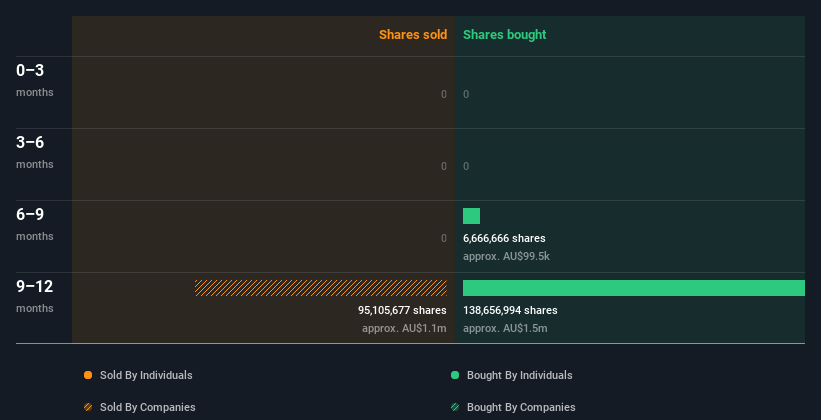
Task: Click the hatched Bought By Companies legend icon
Action: tap(455, 407)
